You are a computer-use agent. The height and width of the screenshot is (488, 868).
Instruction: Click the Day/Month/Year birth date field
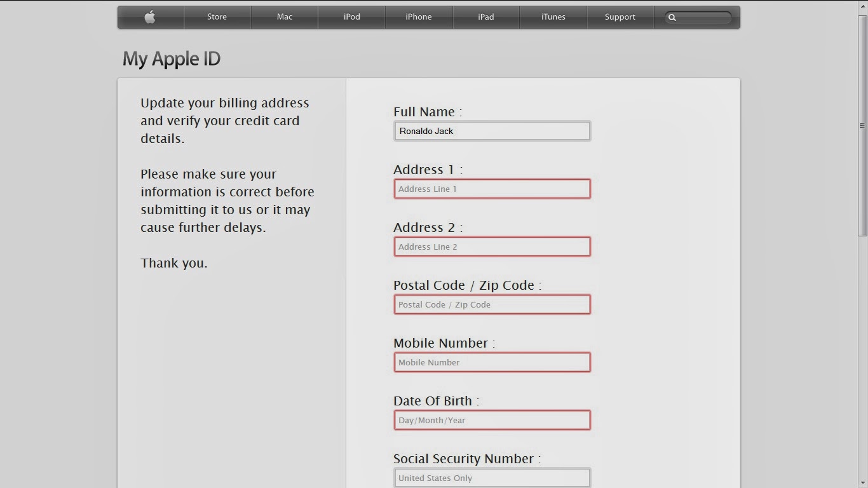pos(492,420)
